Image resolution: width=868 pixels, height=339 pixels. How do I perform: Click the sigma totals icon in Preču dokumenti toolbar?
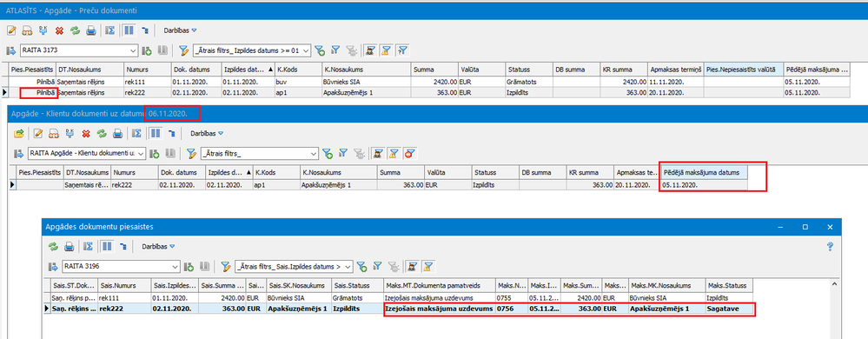coord(109,30)
